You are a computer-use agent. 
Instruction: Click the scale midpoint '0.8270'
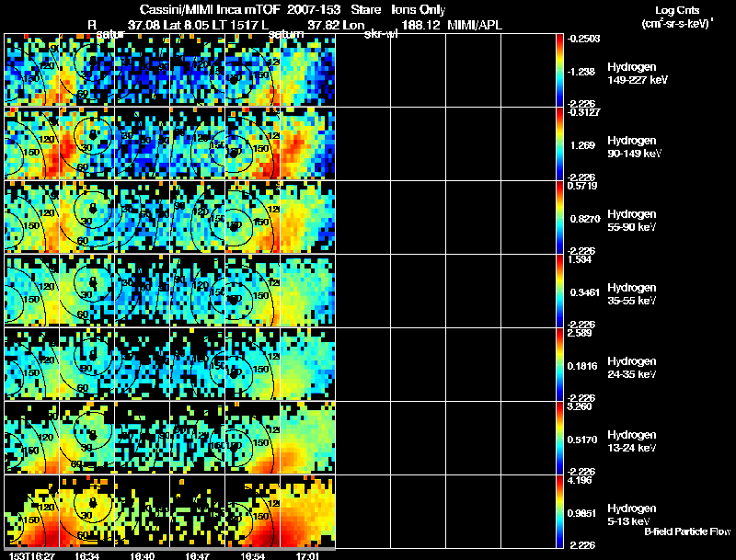[585, 219]
